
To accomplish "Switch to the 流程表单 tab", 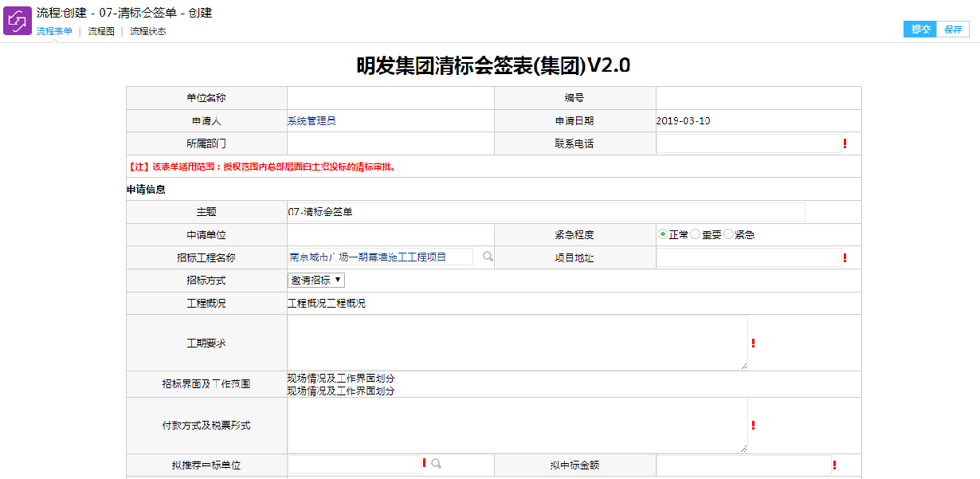I will [x=54, y=32].
